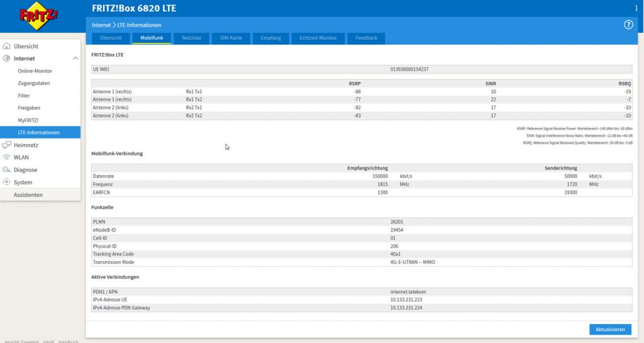Click the Rx1 Tx2 row label
644x343 pixels.
(194, 99)
